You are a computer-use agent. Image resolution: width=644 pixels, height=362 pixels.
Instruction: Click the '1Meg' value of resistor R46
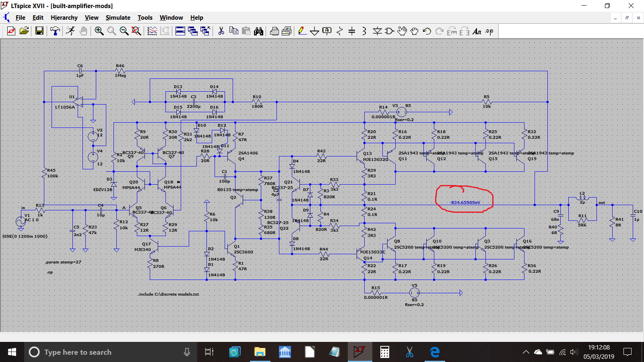(120, 76)
